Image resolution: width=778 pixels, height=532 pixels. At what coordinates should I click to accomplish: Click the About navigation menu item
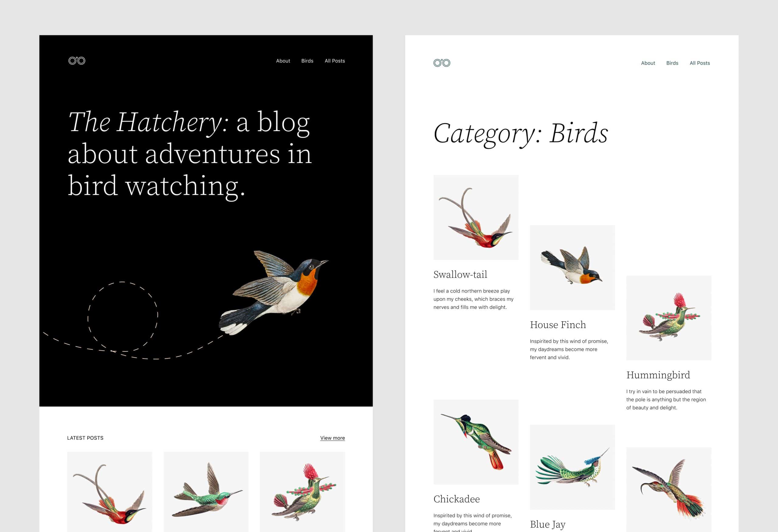pyautogui.click(x=283, y=61)
